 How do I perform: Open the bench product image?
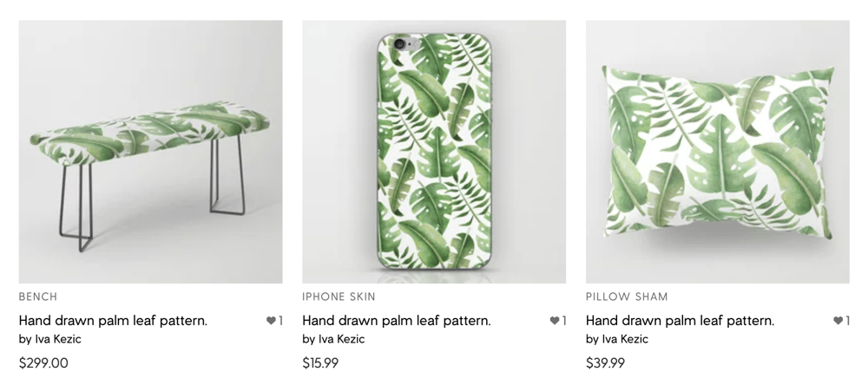point(150,152)
